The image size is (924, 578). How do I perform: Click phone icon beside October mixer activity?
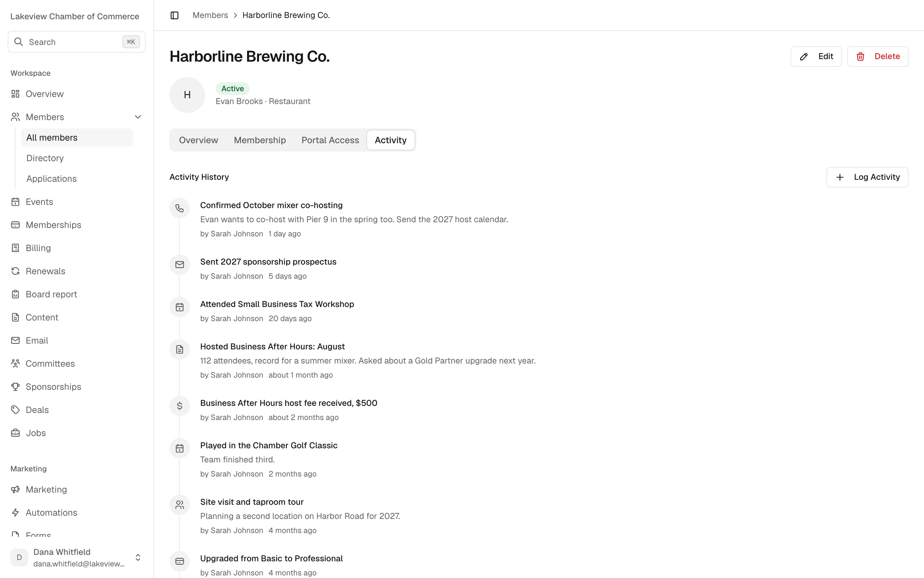(x=179, y=208)
